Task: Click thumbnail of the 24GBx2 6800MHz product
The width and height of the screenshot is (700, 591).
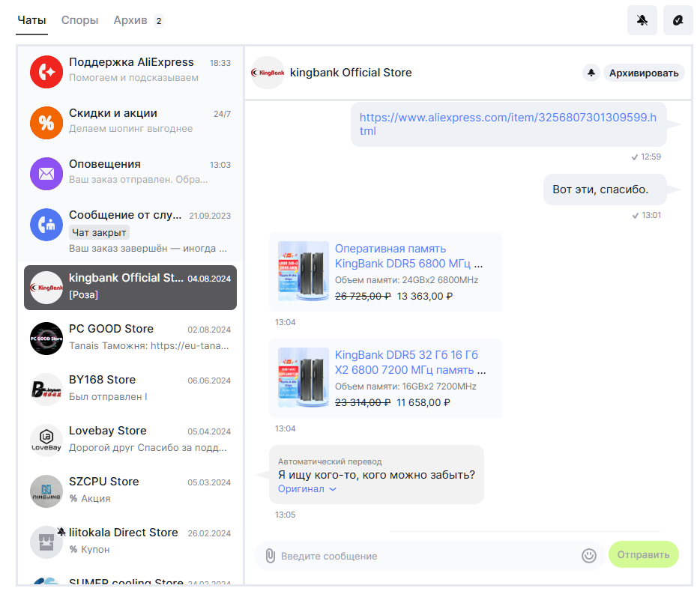Action: pyautogui.click(x=304, y=271)
